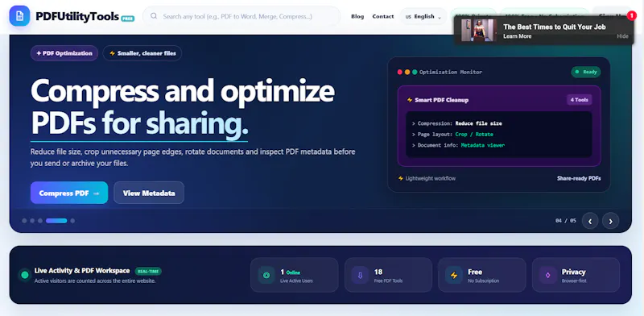This screenshot has width=644, height=316.
Task: Go to slide two carousel dot
Action: 32,221
